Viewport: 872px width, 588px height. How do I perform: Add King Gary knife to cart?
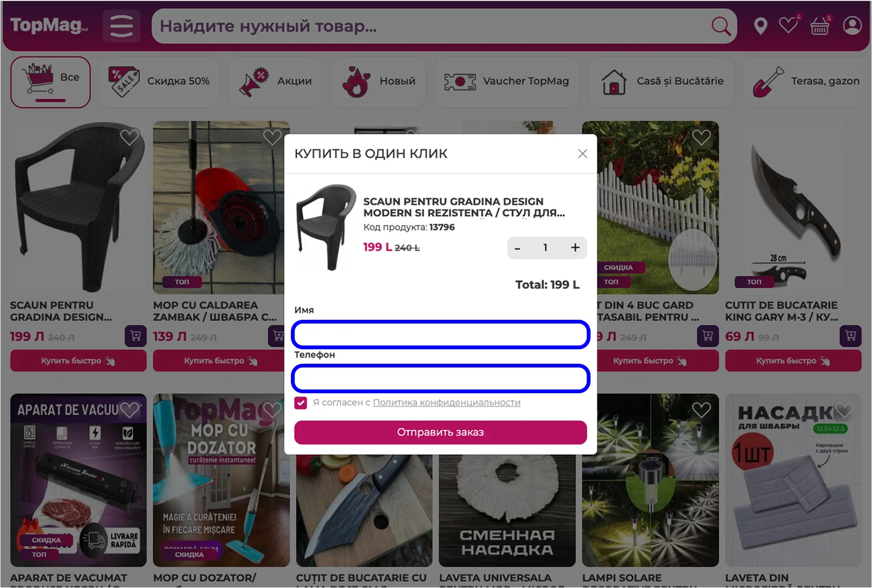point(851,336)
